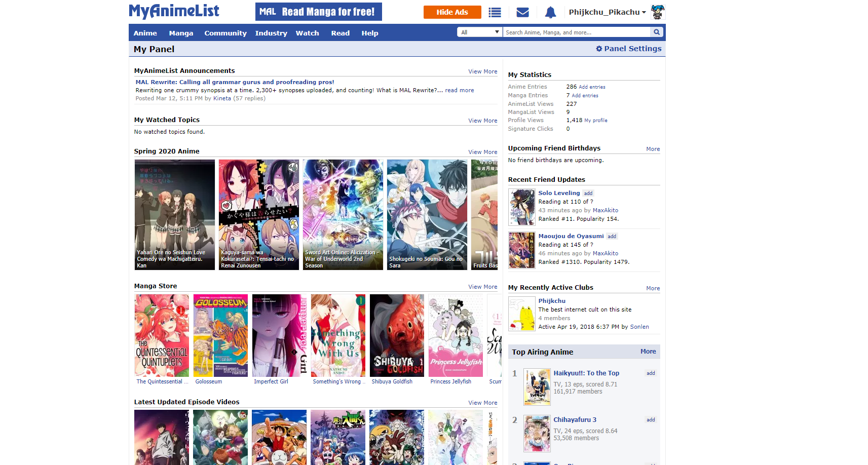
Task: Open the Help menu
Action: (370, 33)
